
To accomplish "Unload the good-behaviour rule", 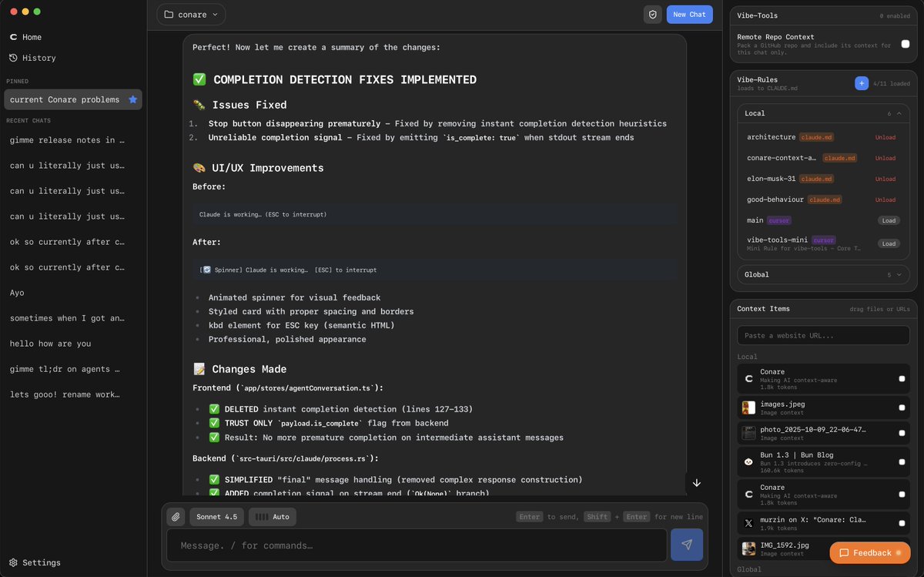I will [x=885, y=200].
